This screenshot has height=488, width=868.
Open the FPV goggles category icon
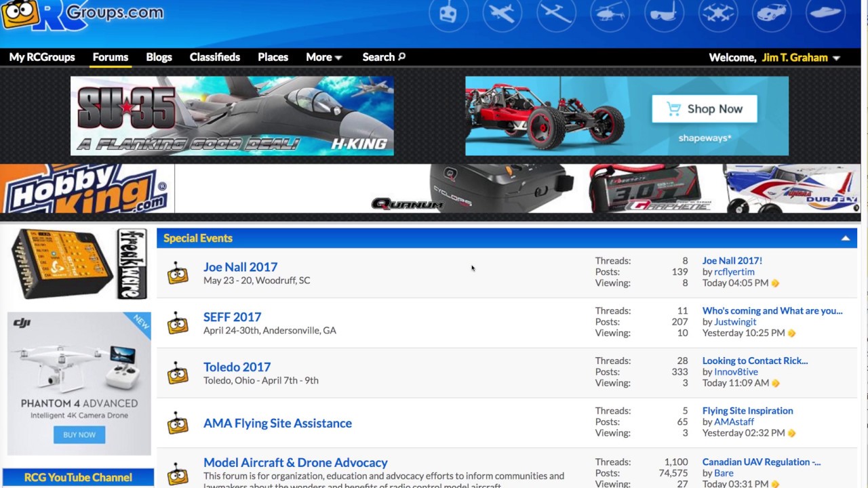coord(664,14)
